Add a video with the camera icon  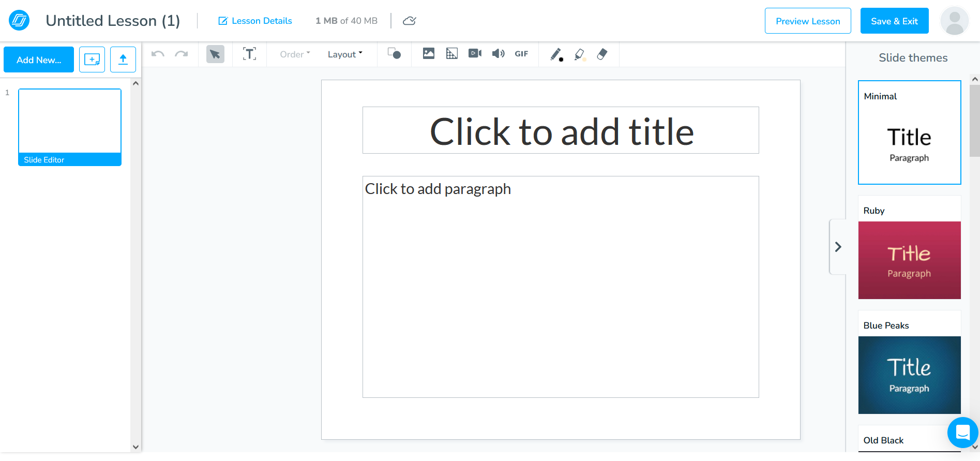(475, 54)
